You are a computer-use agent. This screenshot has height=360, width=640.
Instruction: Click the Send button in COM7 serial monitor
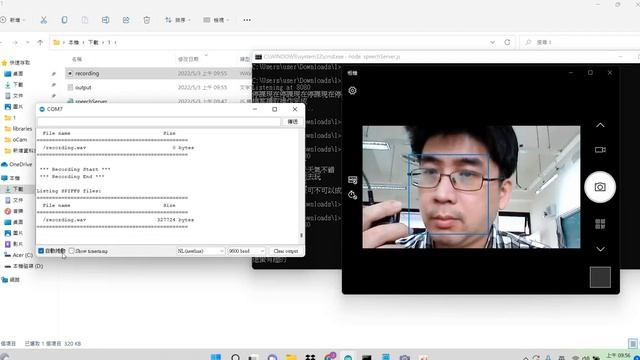tap(293, 122)
